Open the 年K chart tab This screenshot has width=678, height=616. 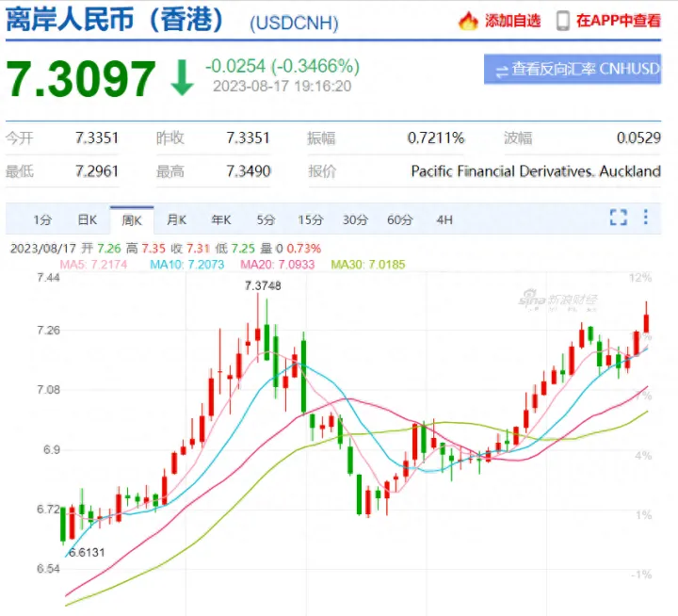tap(221, 220)
